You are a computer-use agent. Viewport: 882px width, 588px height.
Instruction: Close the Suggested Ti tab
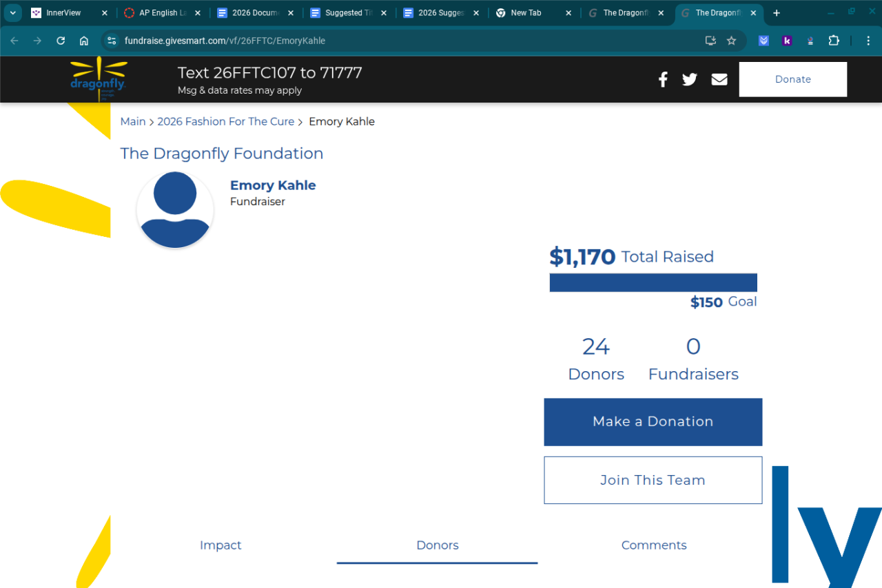point(383,13)
